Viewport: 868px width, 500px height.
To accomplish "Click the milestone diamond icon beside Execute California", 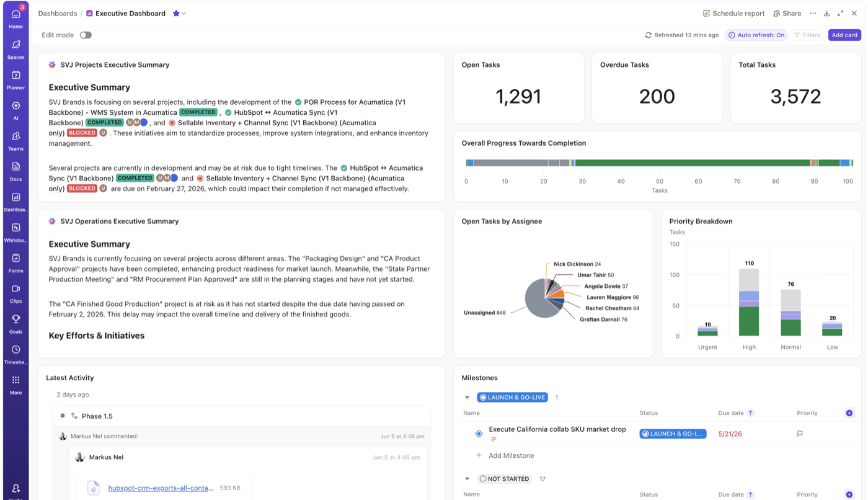I will point(479,434).
